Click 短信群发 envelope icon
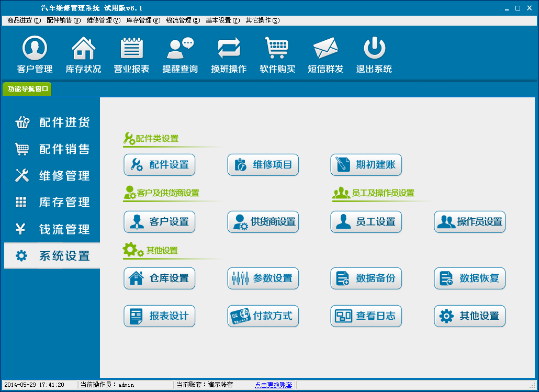The height and width of the screenshot is (392, 539). [325, 49]
